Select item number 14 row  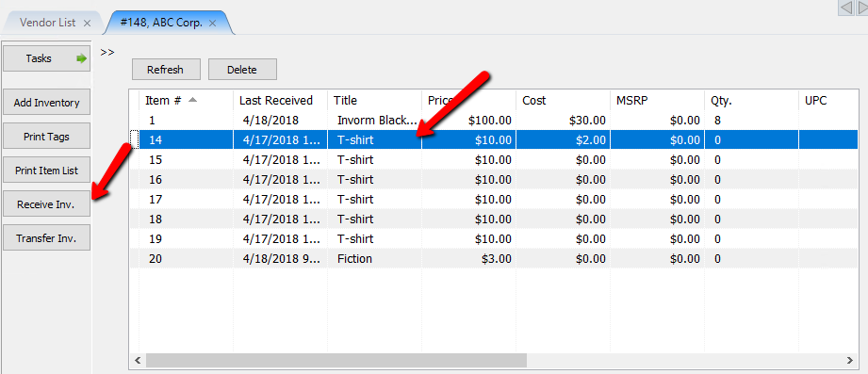495,140
